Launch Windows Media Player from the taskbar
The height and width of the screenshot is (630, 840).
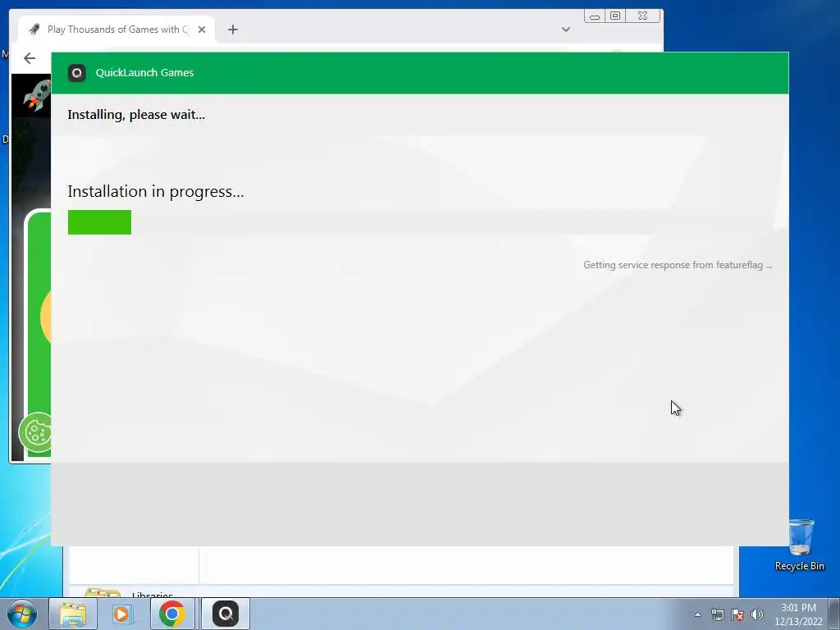[121, 614]
